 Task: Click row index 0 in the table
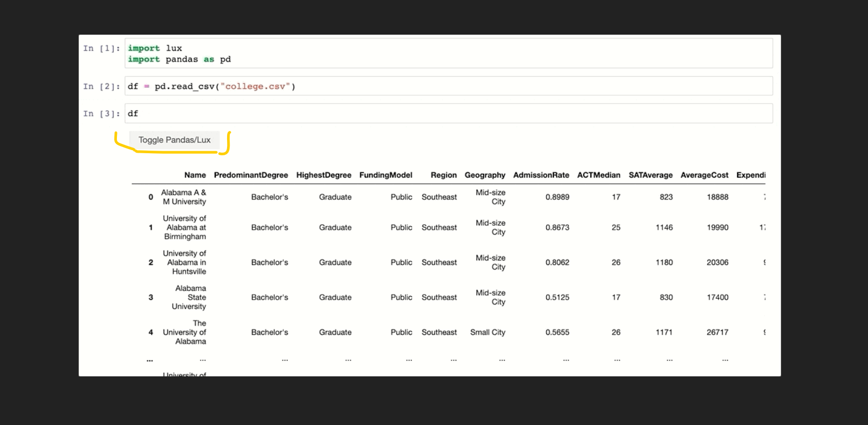(x=151, y=197)
